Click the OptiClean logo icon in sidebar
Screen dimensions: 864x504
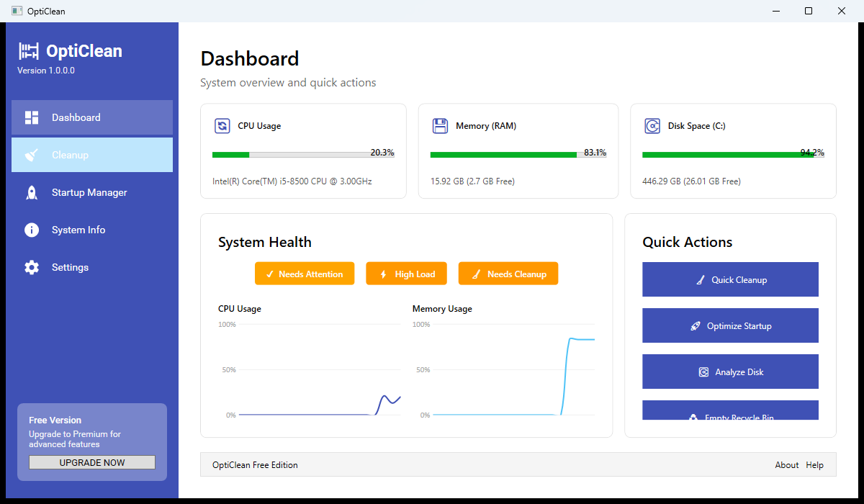pos(29,51)
